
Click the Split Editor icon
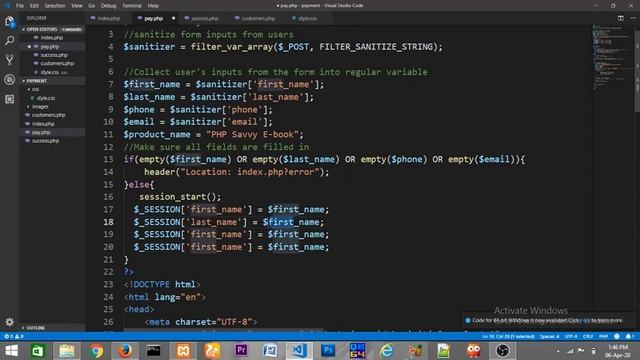point(620,18)
